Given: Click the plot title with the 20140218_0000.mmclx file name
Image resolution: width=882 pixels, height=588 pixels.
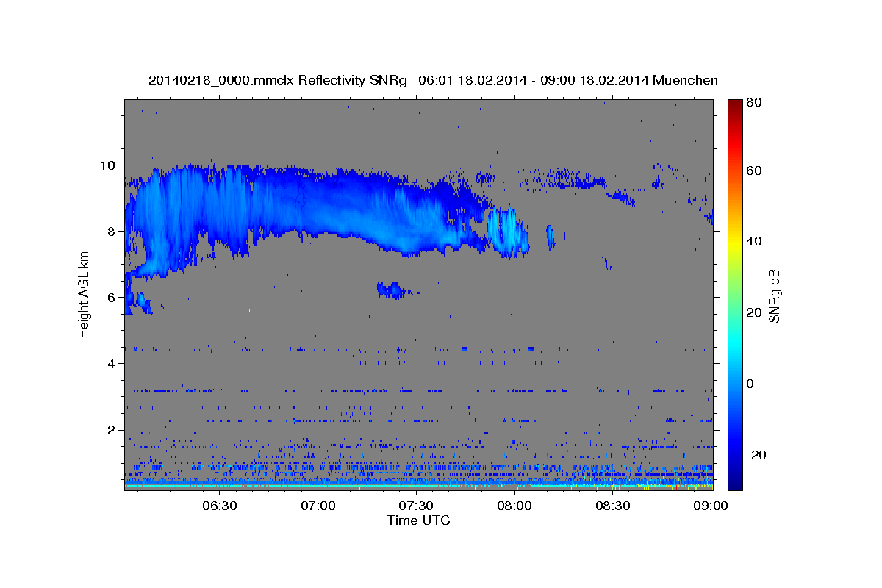Looking at the screenshot, I should [x=433, y=80].
